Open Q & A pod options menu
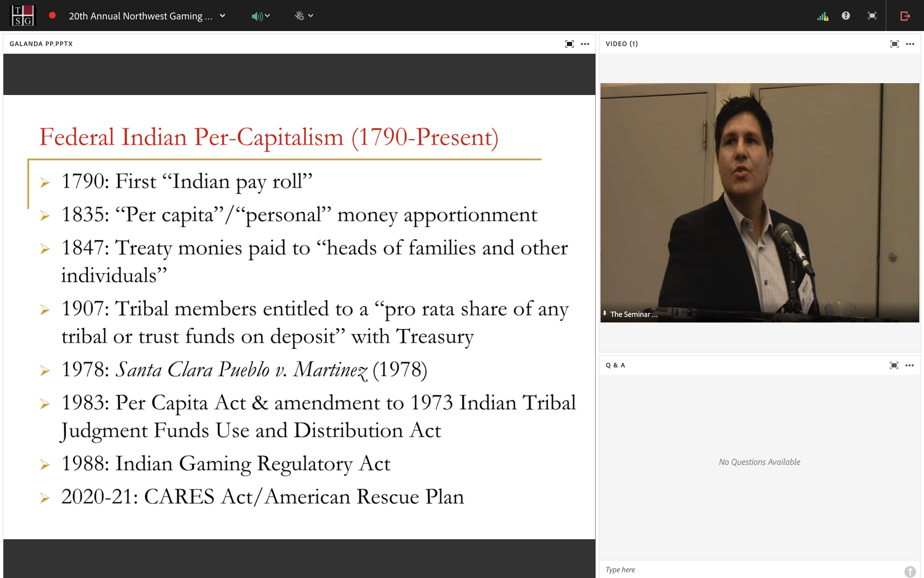This screenshot has height=578, width=924. [x=910, y=365]
